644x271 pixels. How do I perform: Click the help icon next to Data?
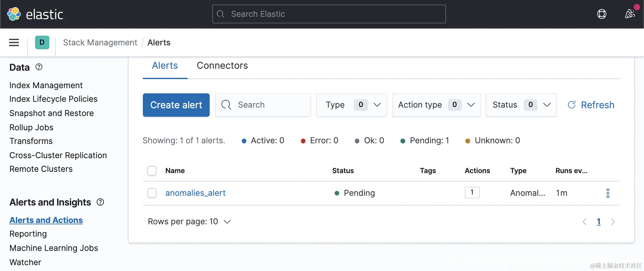pos(39,67)
